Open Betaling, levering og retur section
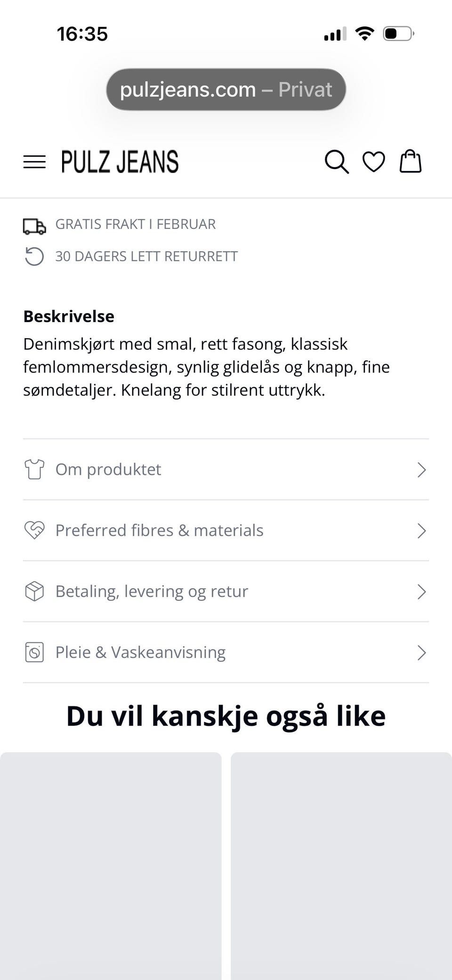 [x=226, y=591]
